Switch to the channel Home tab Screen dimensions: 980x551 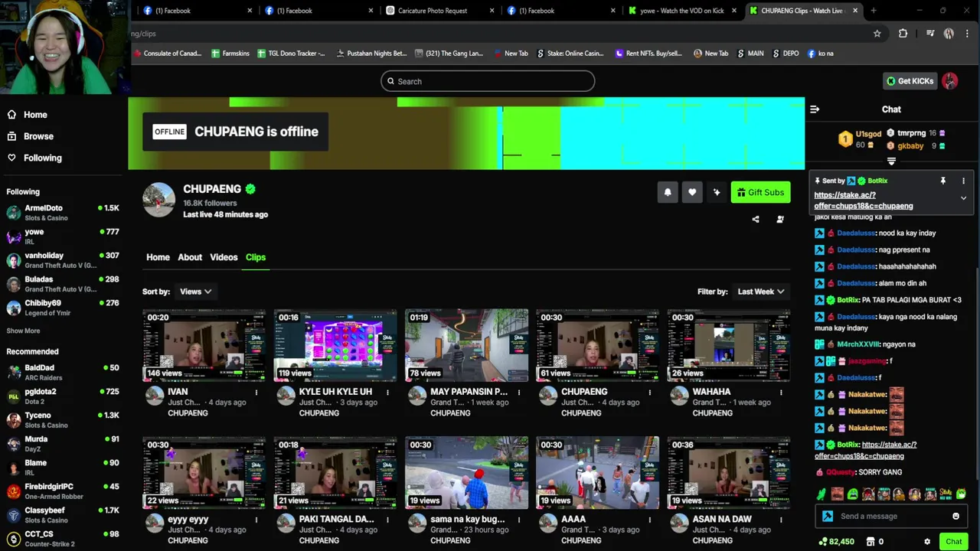coord(158,257)
